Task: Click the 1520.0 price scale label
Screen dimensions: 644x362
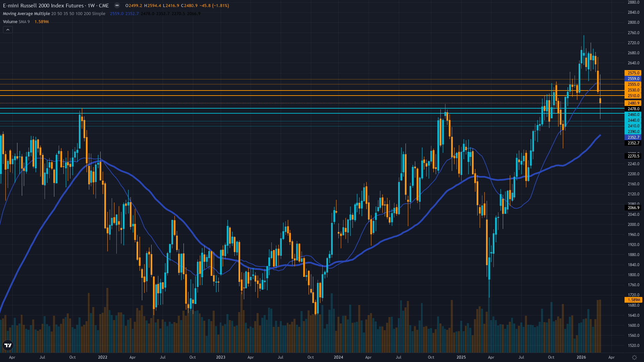Action: (633, 346)
